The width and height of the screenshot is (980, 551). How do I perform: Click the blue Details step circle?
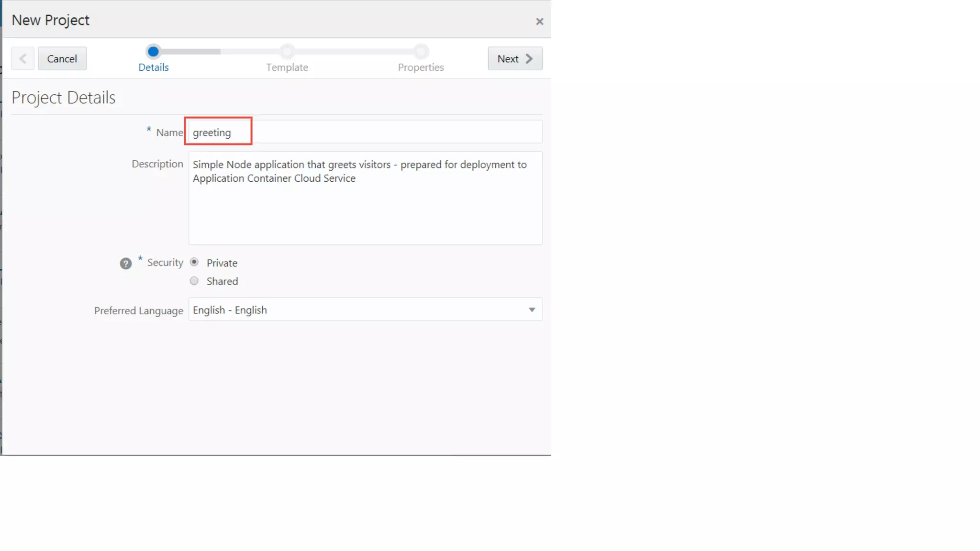click(x=153, y=51)
